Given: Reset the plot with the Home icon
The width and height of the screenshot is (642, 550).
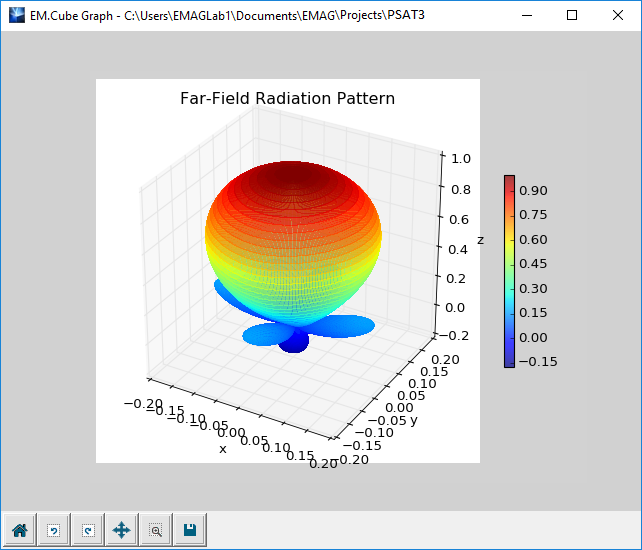Looking at the screenshot, I should pos(19,530).
